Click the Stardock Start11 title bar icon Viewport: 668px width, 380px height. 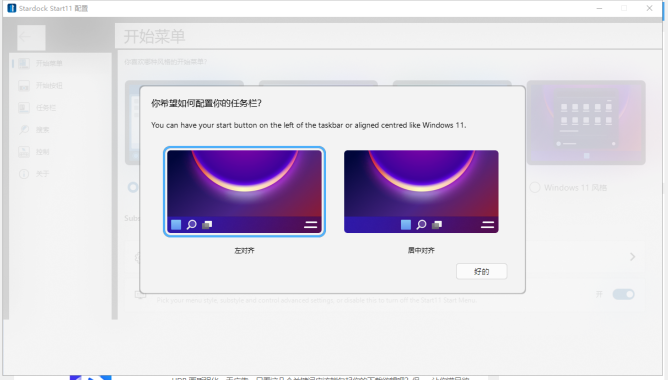12,8
